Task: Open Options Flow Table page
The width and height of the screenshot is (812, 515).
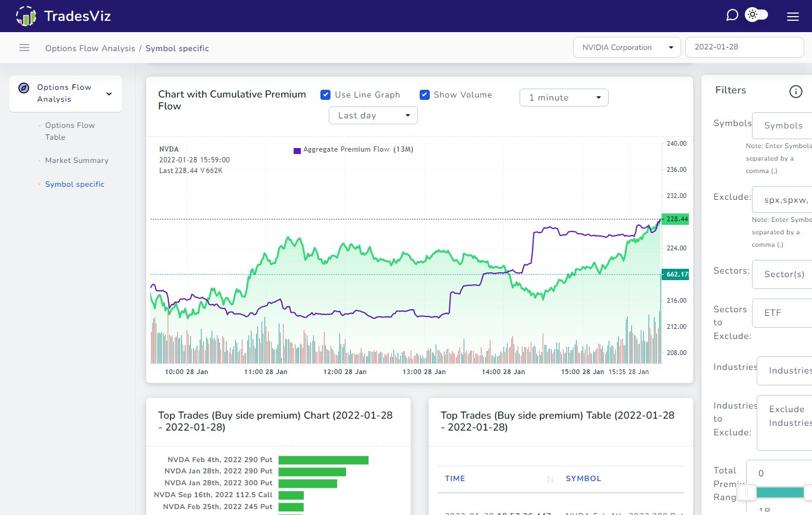Action: [70, 131]
